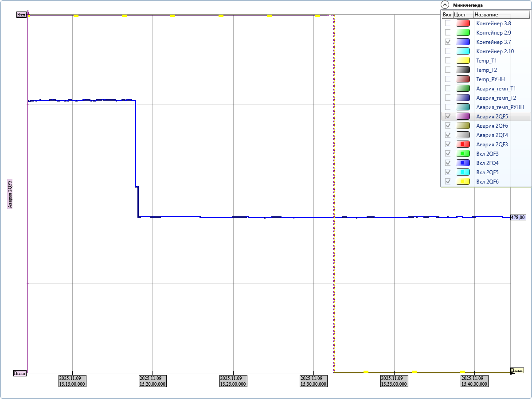Viewport: 532px width, 399px height.
Task: Click the cyan Контейнер 2.10 color swatch
Action: [463, 51]
